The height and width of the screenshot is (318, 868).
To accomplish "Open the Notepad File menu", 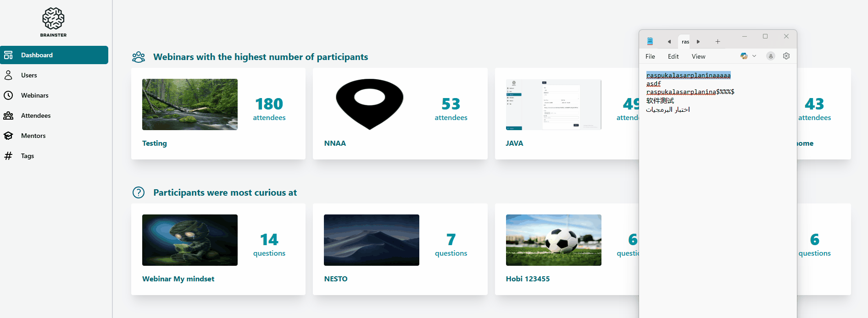I will 650,56.
